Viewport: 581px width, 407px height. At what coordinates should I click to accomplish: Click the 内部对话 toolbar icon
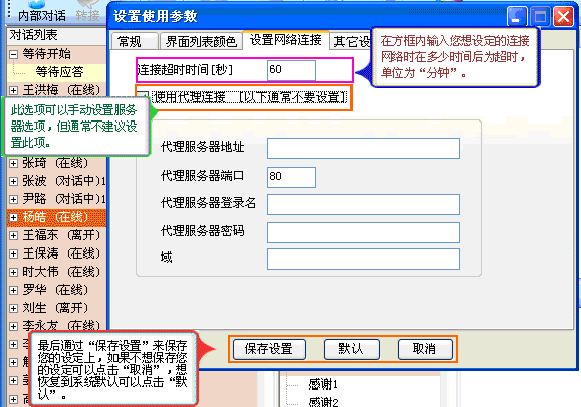click(42, 11)
